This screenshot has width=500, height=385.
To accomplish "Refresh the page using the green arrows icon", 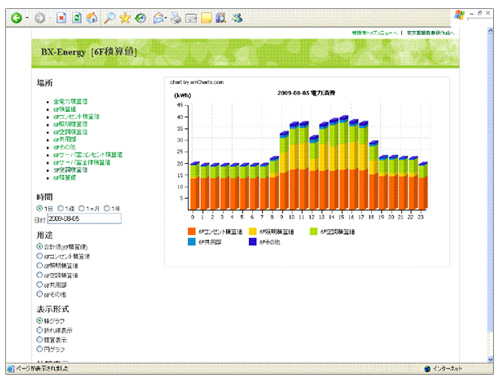I will pos(77,18).
